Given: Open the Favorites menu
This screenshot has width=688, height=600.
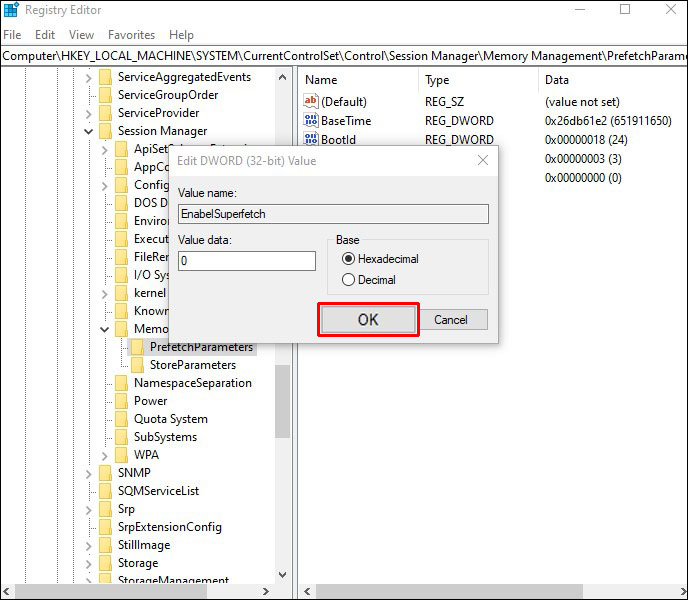Looking at the screenshot, I should (x=131, y=35).
